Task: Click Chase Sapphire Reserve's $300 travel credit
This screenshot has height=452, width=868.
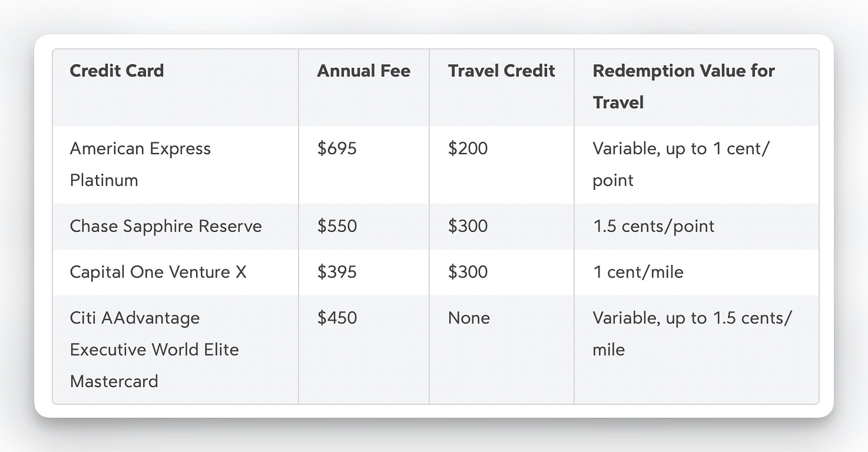Action: [x=468, y=226]
